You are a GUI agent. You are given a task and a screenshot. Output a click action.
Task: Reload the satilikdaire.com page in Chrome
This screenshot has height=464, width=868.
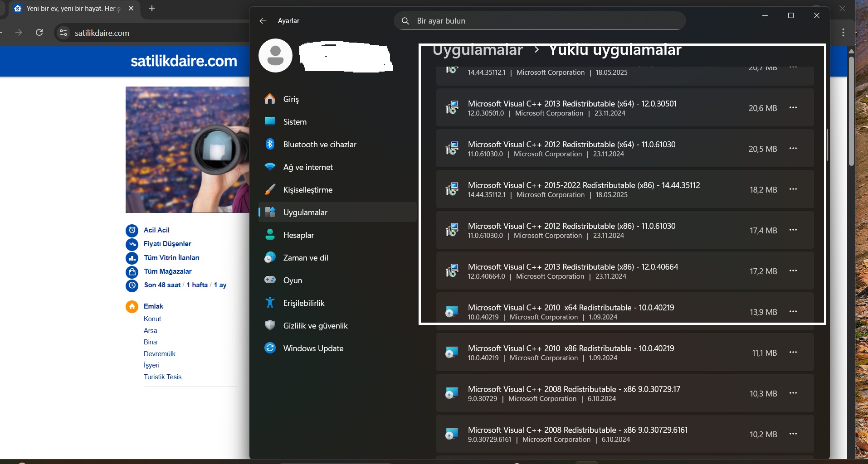click(x=39, y=33)
